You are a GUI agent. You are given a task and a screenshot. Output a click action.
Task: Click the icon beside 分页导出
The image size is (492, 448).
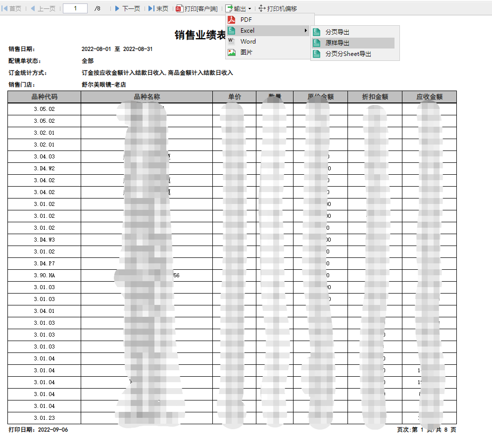(x=317, y=32)
